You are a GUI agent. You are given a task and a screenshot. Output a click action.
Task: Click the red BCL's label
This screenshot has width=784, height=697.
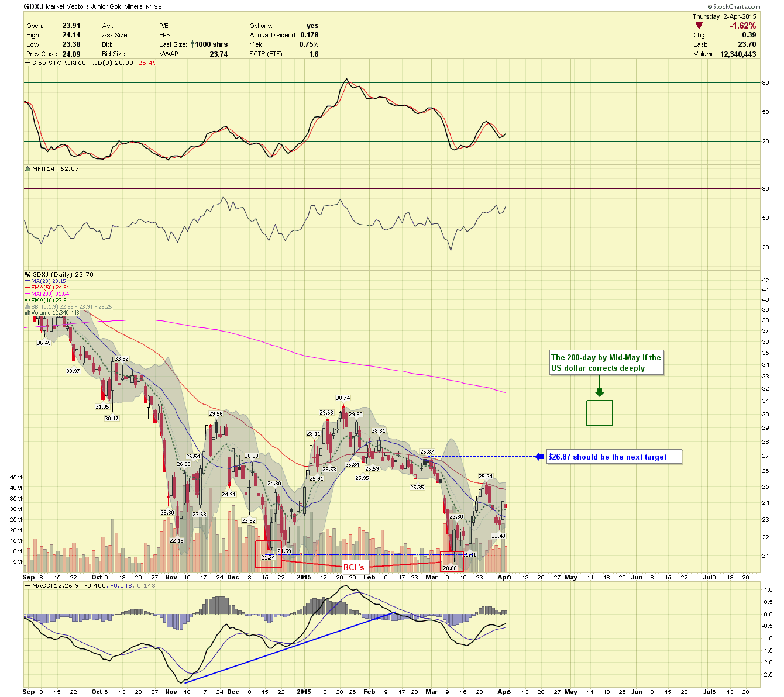tap(353, 567)
